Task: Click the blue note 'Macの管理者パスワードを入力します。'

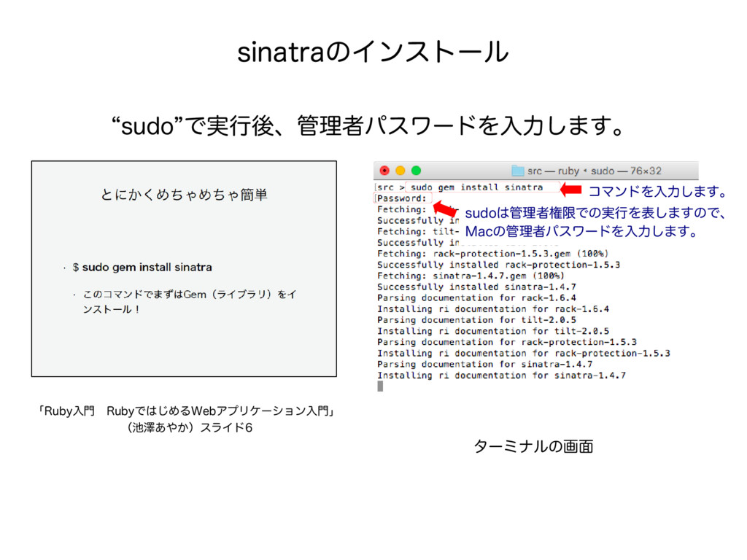Action: click(x=581, y=231)
